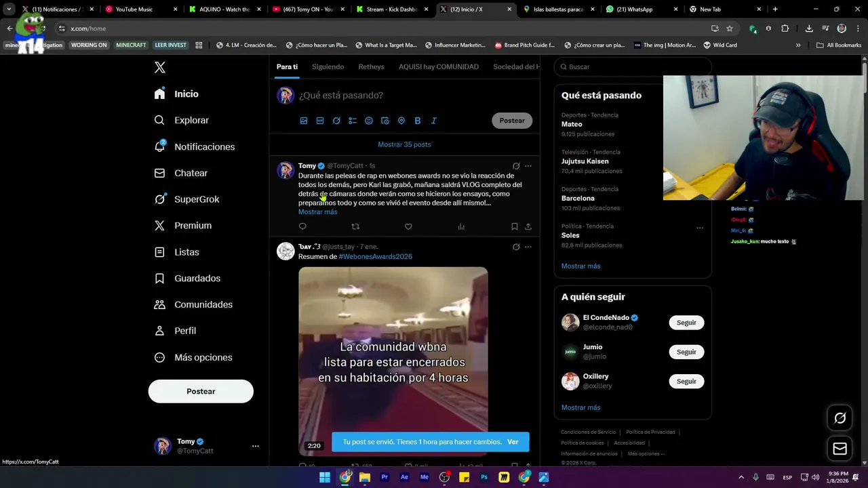Follow Jumio account
This screenshot has width=868, height=488.
click(x=686, y=352)
